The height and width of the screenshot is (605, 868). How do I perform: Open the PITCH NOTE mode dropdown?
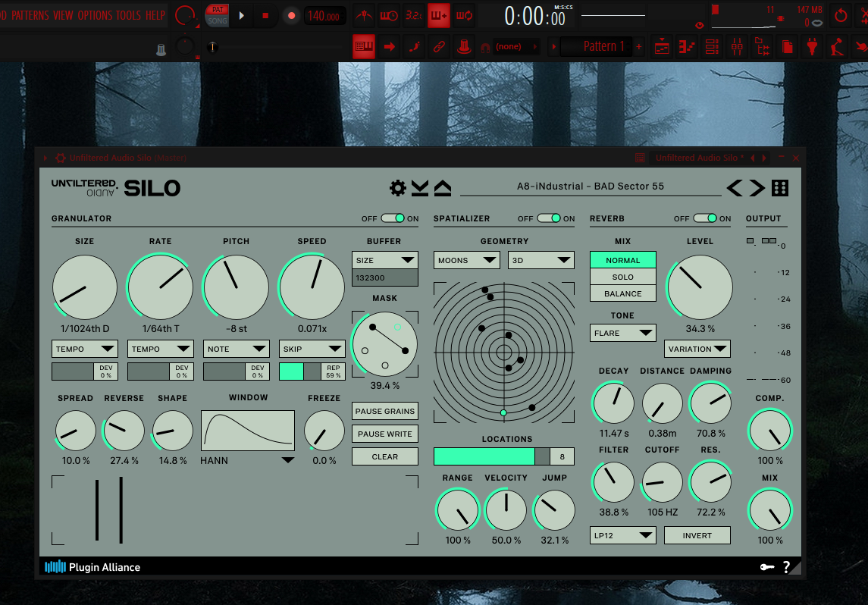237,349
